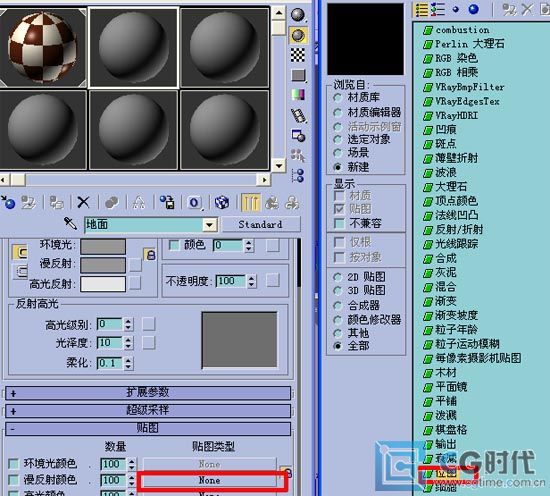Click Select by Material icon
The height and width of the screenshot is (496, 550).
pyautogui.click(x=298, y=155)
